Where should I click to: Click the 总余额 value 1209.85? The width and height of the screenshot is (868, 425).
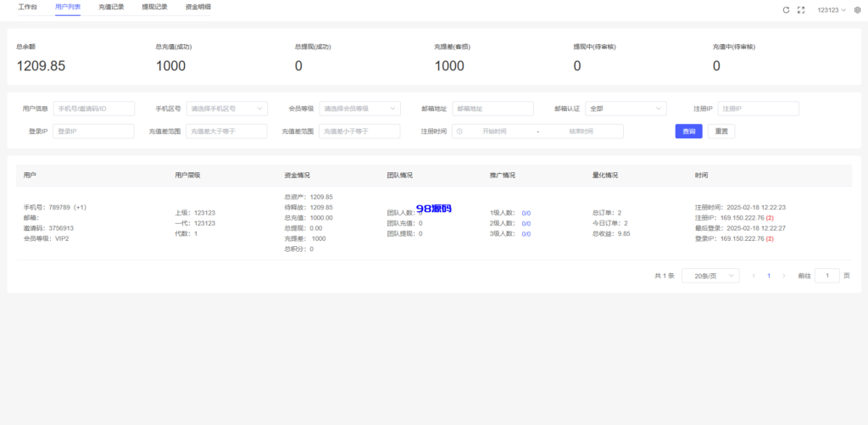(x=41, y=66)
